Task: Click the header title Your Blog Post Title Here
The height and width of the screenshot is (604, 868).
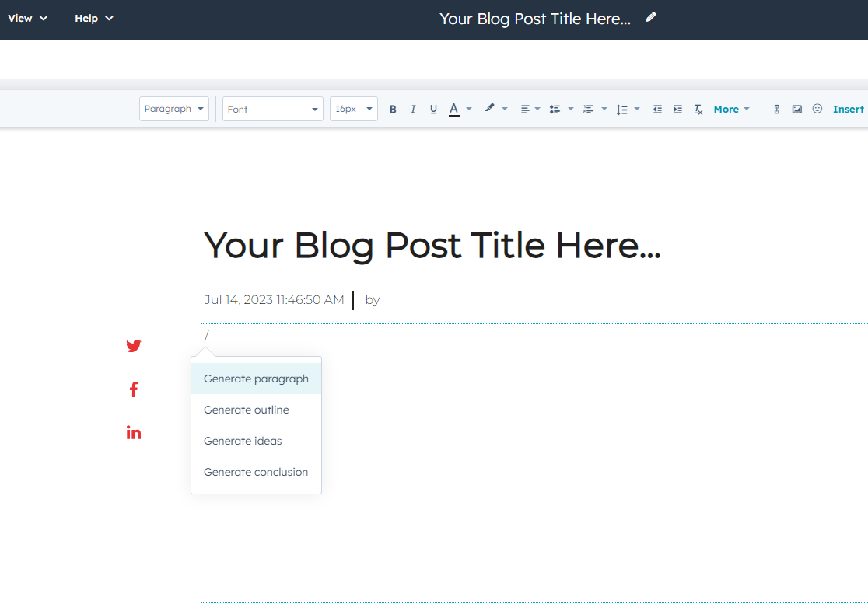Action: 535,19
